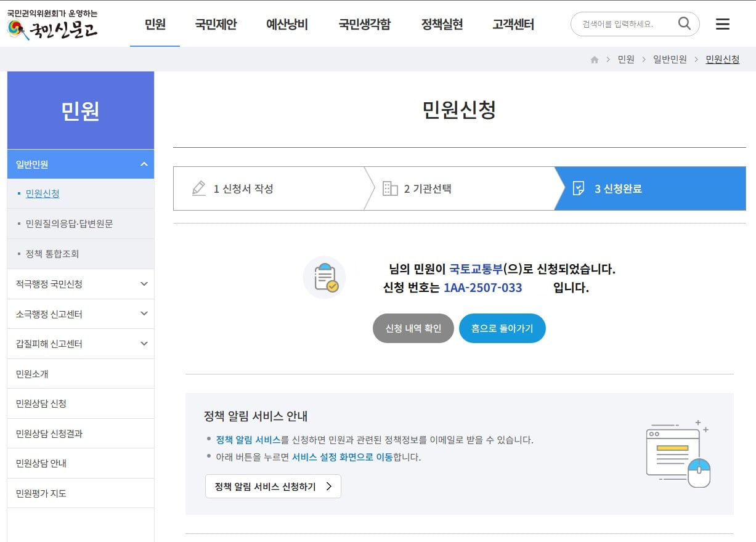The image size is (756, 542).
Task: Open the 국민제안 top menu
Action: [x=216, y=24]
